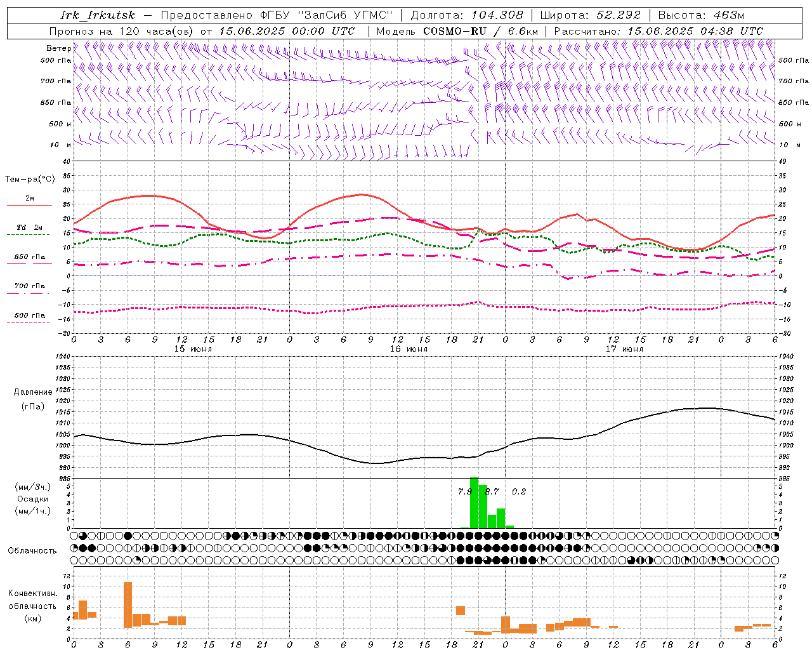Viewport: 812px width, 650px height.
Task: Click the 15 июня date label
Action: coord(193,349)
